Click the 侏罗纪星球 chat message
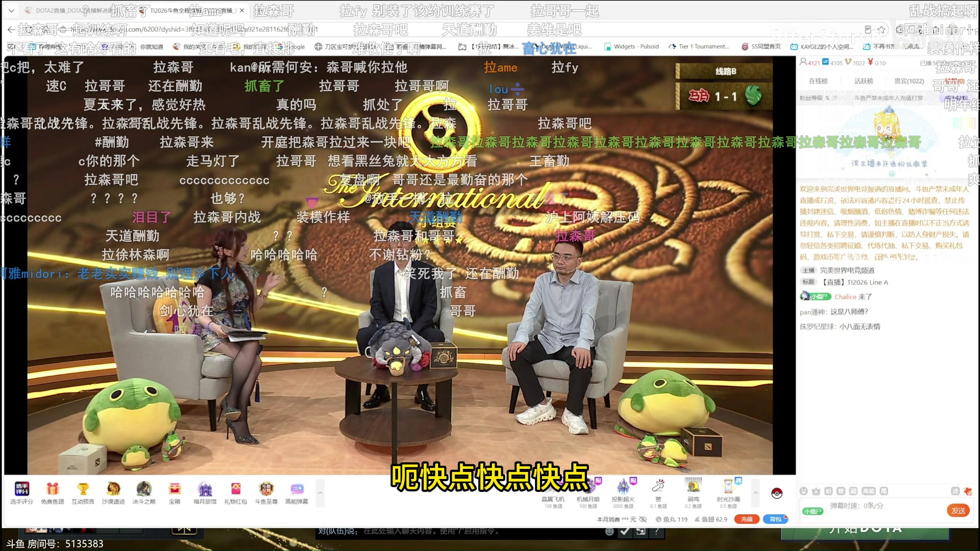Screen dimensions: 980x551 (x=840, y=327)
